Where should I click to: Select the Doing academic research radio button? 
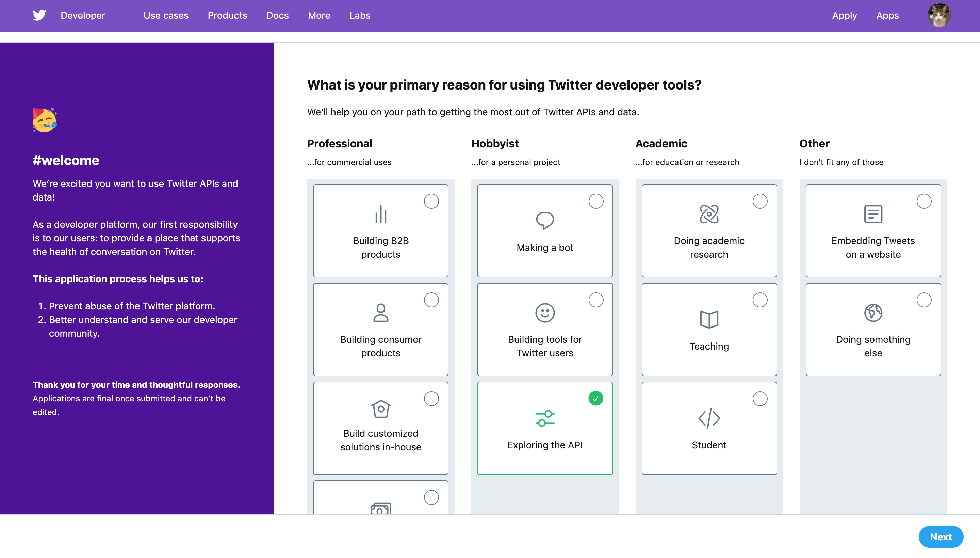[x=760, y=201]
